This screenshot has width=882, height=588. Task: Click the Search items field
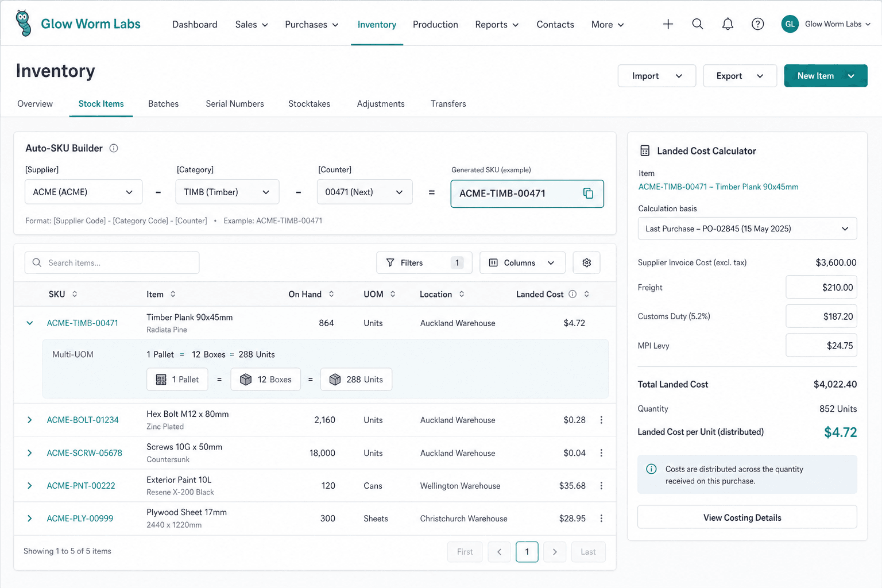click(x=112, y=262)
